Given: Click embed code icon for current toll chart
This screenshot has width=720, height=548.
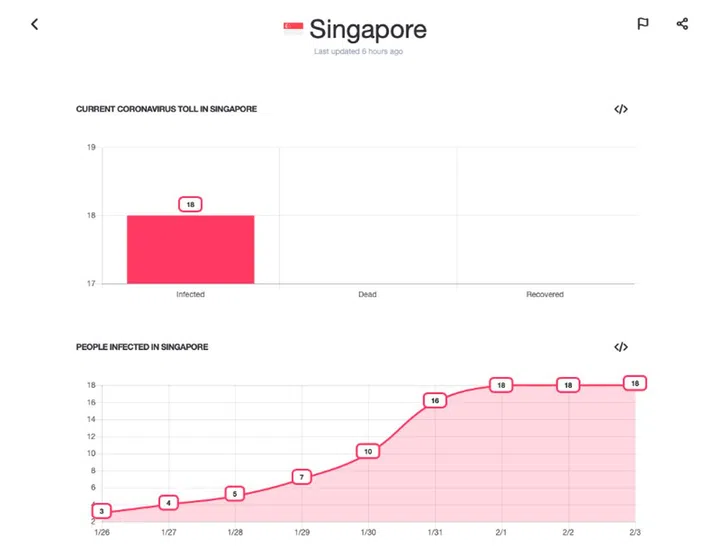Looking at the screenshot, I should point(621,109).
